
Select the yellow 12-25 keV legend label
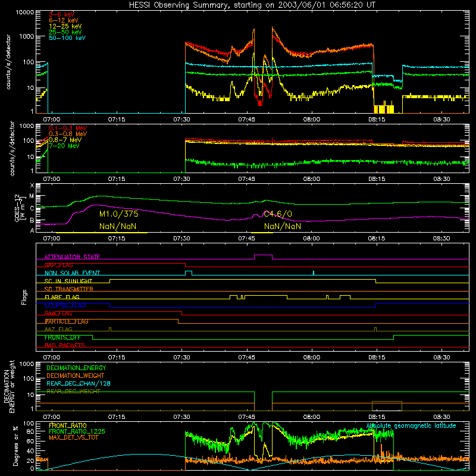coord(65,26)
